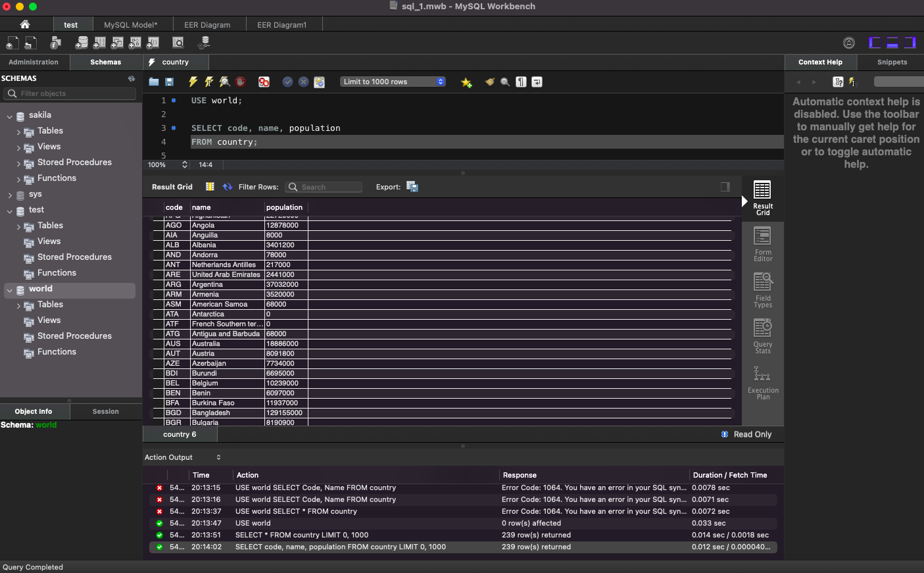
Task: Click the home icon tab
Action: tap(25, 24)
